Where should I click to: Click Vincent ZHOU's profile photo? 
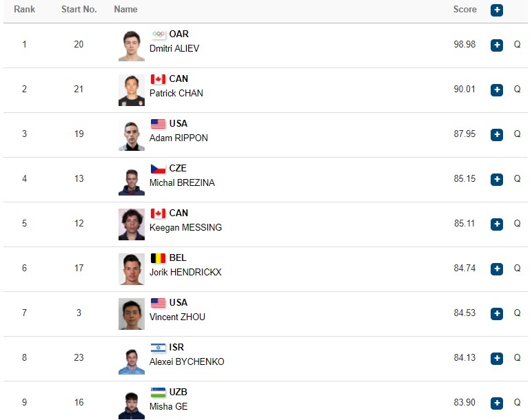point(132,314)
